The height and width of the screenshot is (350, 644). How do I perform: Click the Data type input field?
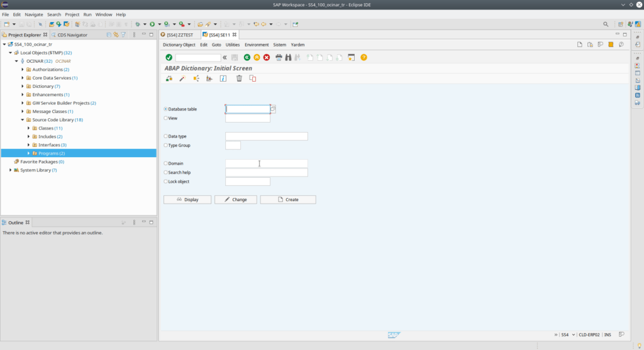click(266, 136)
